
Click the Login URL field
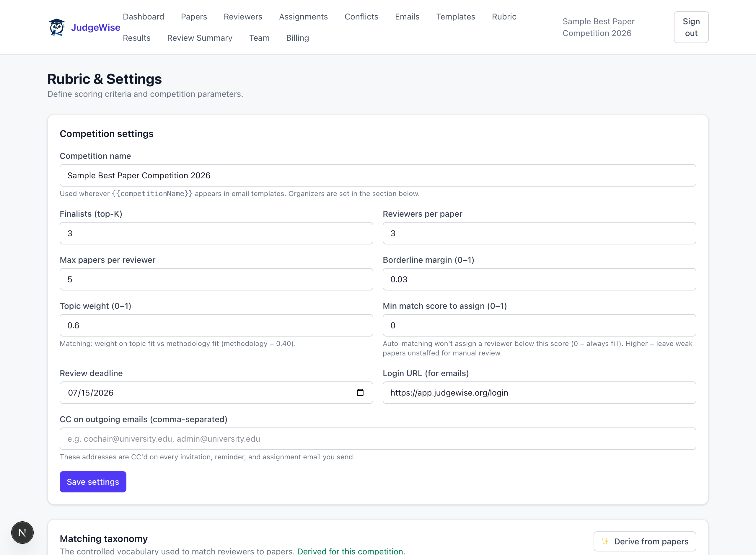(x=539, y=392)
